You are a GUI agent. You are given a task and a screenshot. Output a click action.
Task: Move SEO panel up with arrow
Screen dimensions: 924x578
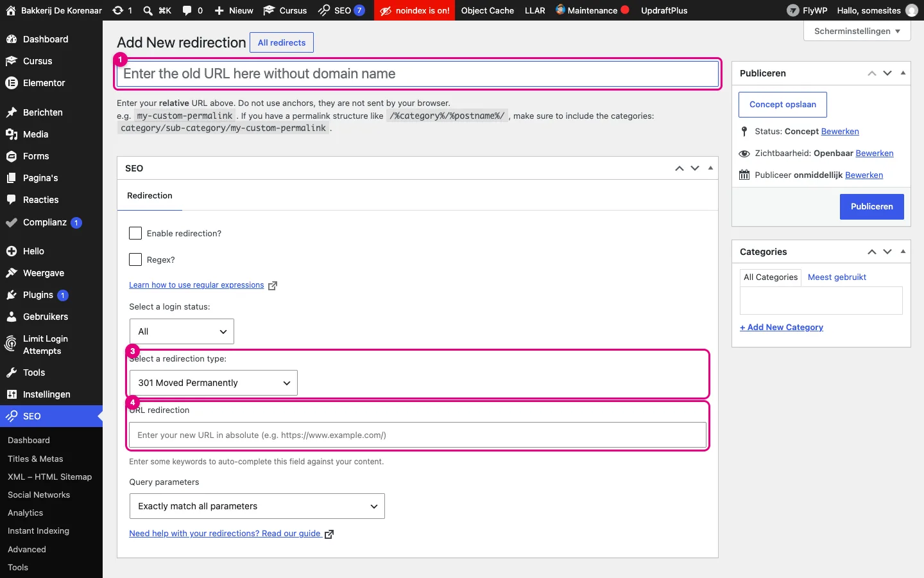pyautogui.click(x=680, y=168)
